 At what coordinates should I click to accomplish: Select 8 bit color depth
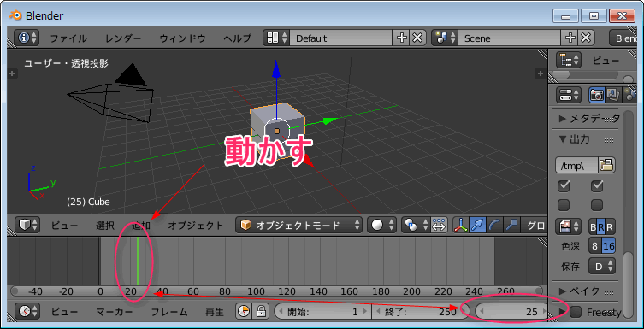point(594,246)
